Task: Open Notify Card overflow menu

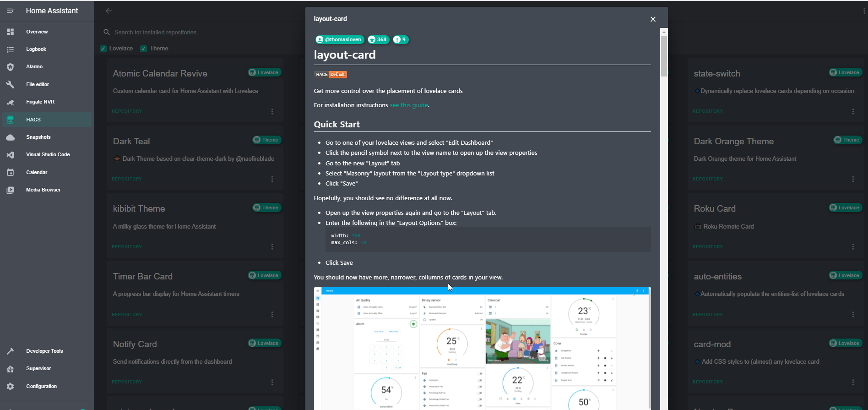Action: [272, 382]
